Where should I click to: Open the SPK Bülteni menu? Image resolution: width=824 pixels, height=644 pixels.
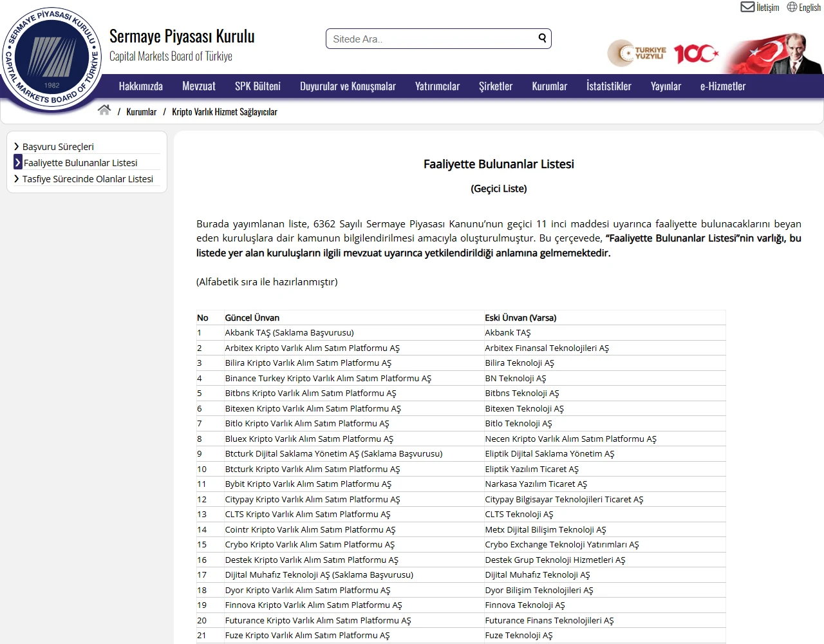257,86
